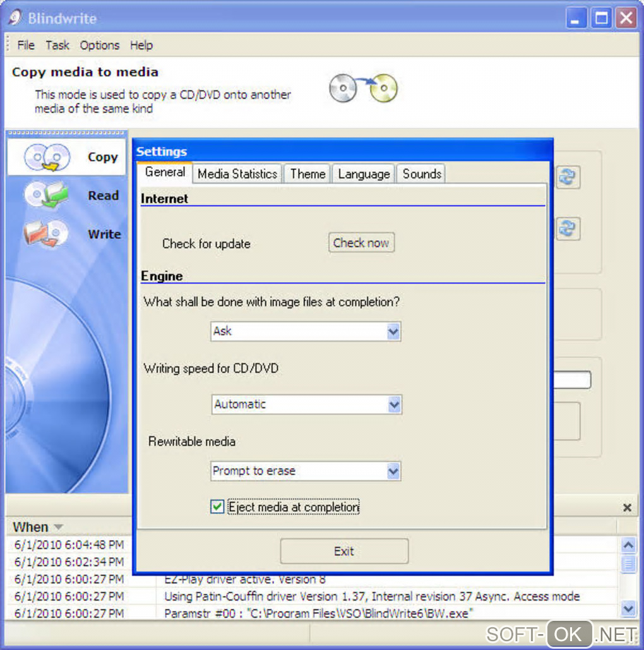Select the 6:04:48 PM log row
This screenshot has height=650, width=644.
[x=69, y=545]
